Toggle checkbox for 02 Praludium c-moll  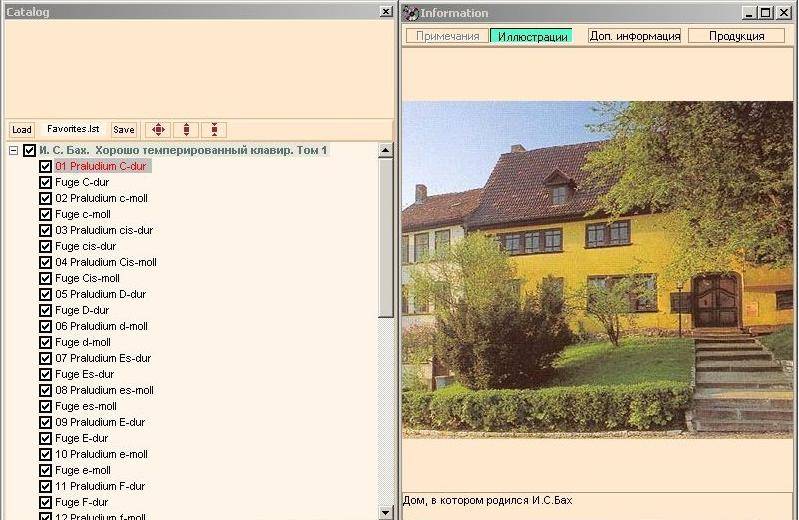[45, 198]
